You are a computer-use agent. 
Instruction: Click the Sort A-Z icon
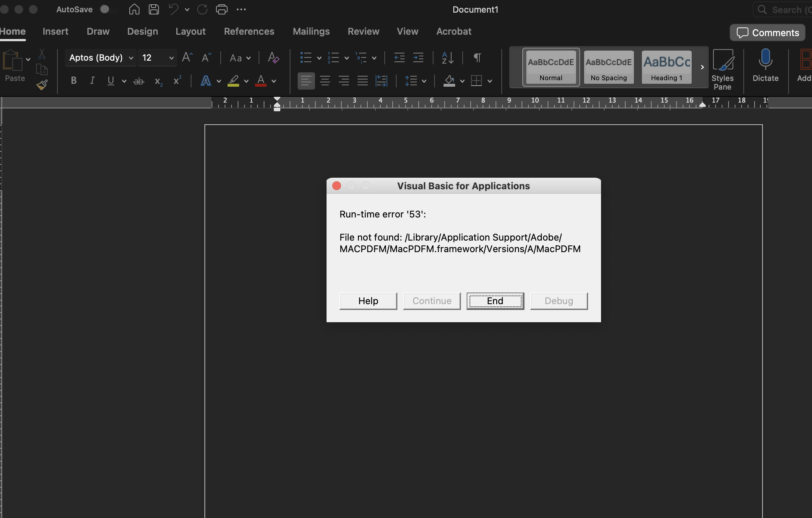(x=448, y=58)
